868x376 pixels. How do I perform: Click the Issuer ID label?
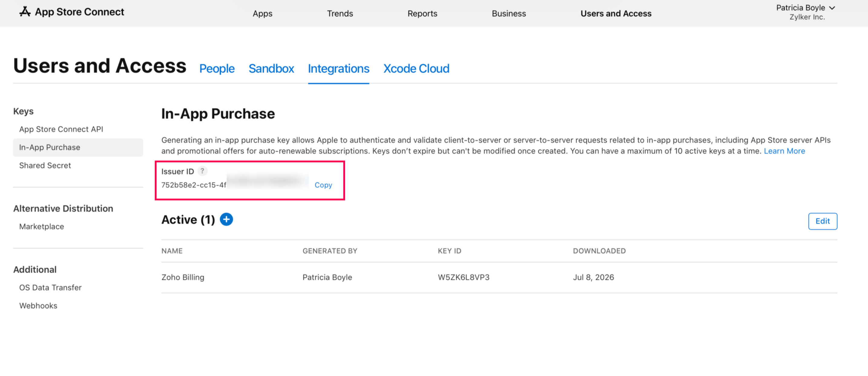point(178,172)
